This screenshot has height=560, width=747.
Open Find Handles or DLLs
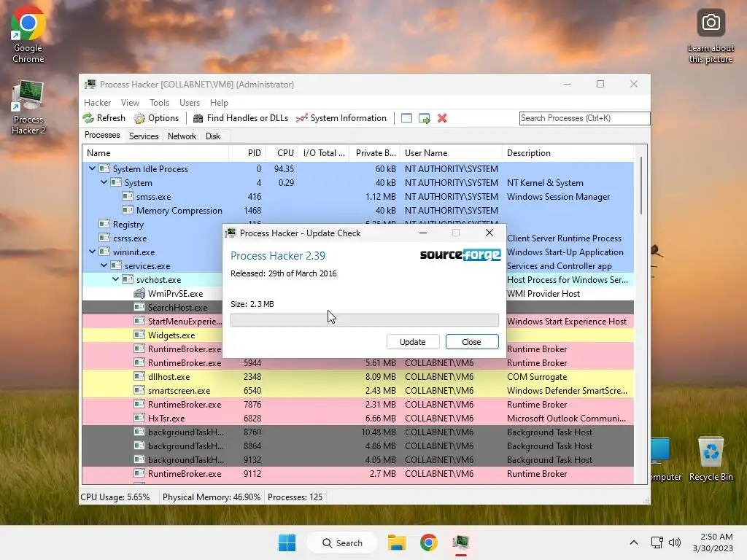(x=241, y=118)
